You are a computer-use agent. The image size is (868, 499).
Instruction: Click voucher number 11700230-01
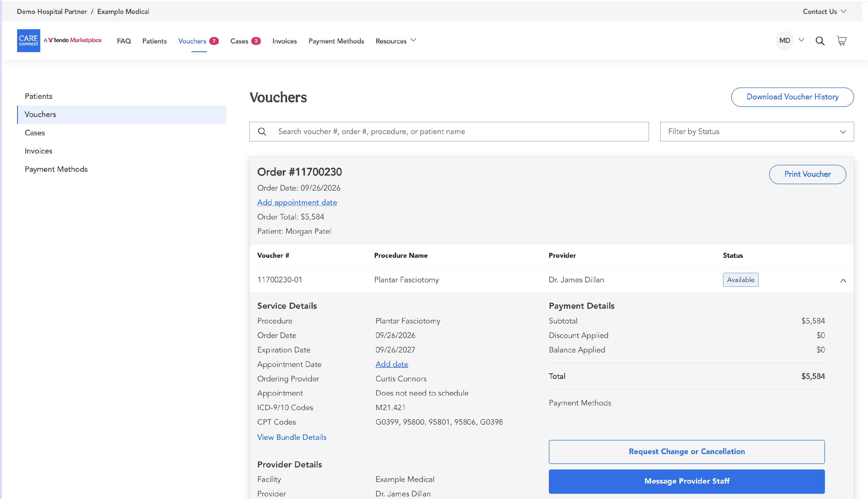point(279,280)
